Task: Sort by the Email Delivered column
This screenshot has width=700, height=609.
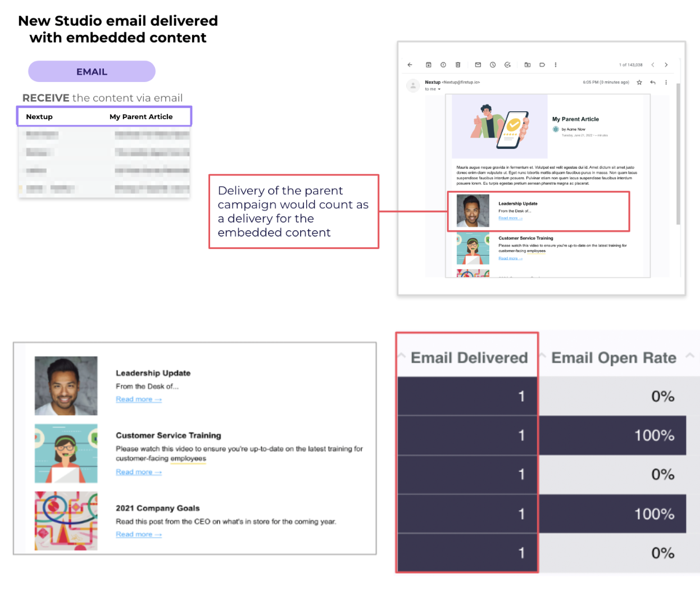Action: [x=470, y=357]
